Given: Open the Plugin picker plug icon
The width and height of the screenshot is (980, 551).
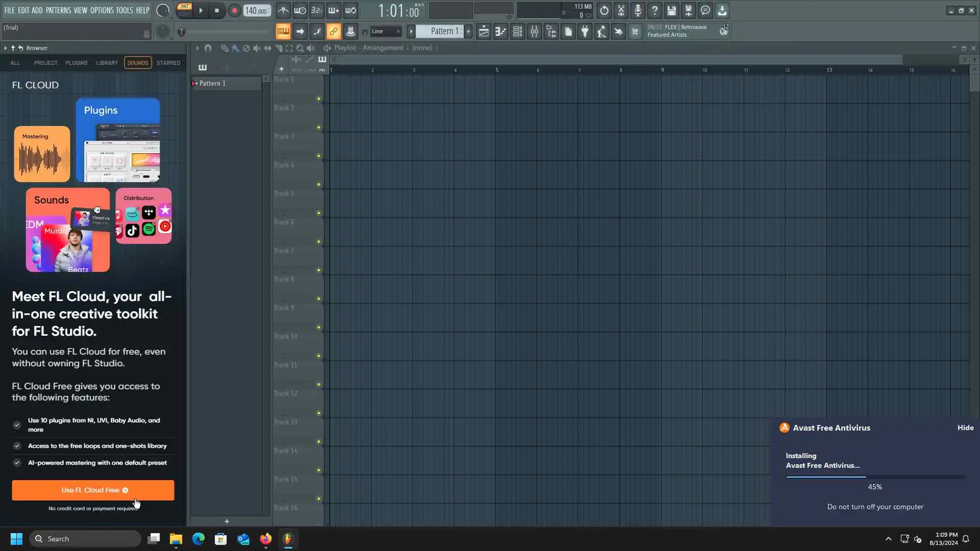Looking at the screenshot, I should tap(585, 32).
